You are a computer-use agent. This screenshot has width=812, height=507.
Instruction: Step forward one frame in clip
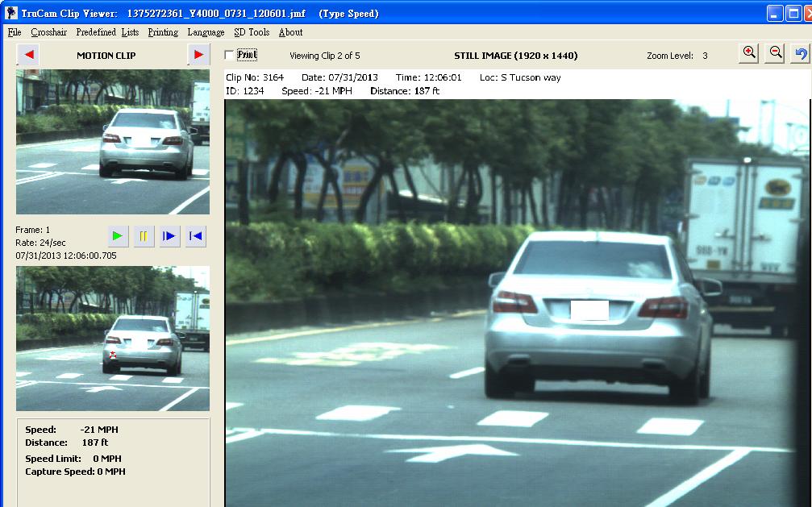coord(169,236)
